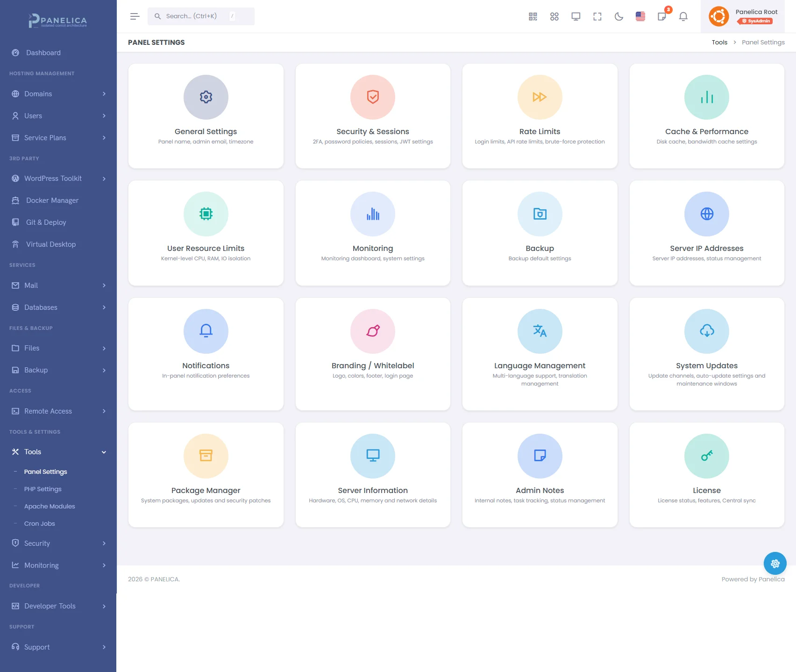Expand the WordPress Toolkit submenu
The image size is (796, 672).
tap(58, 179)
